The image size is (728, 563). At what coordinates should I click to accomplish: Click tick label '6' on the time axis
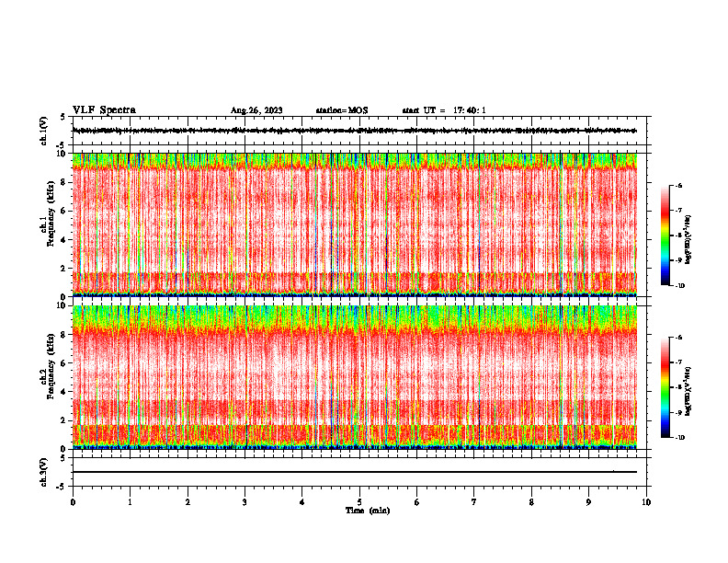[417, 502]
